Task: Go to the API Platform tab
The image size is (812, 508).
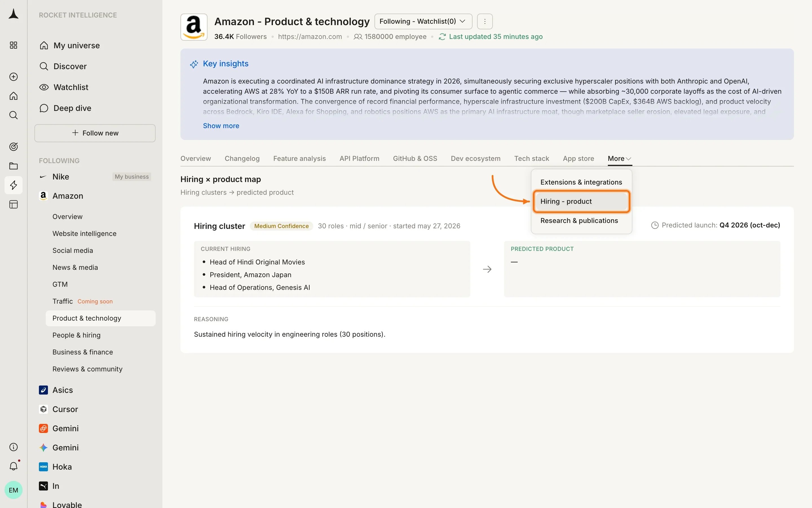Action: [359, 159]
